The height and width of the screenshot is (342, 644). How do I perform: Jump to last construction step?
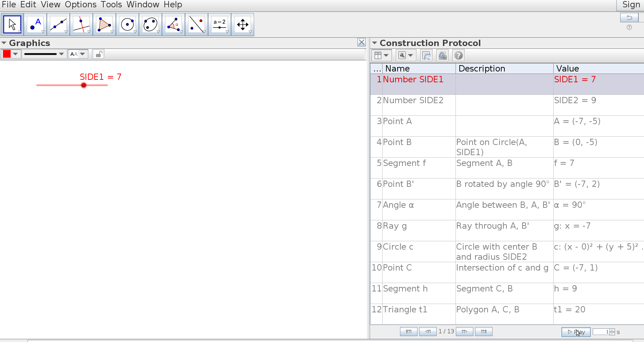(x=484, y=332)
